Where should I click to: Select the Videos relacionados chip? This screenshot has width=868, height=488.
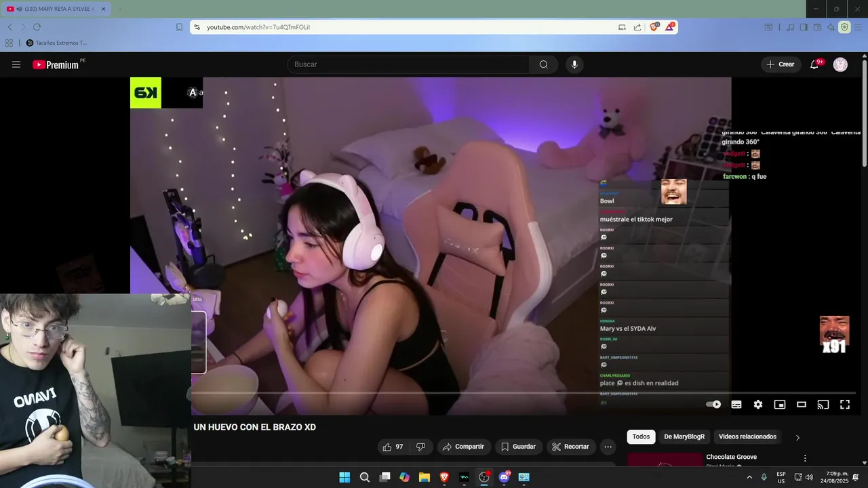pos(747,436)
